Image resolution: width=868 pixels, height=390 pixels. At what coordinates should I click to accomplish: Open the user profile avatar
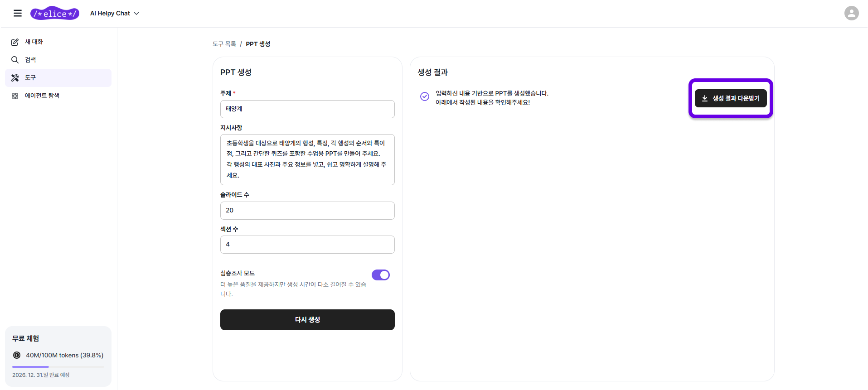(x=851, y=13)
